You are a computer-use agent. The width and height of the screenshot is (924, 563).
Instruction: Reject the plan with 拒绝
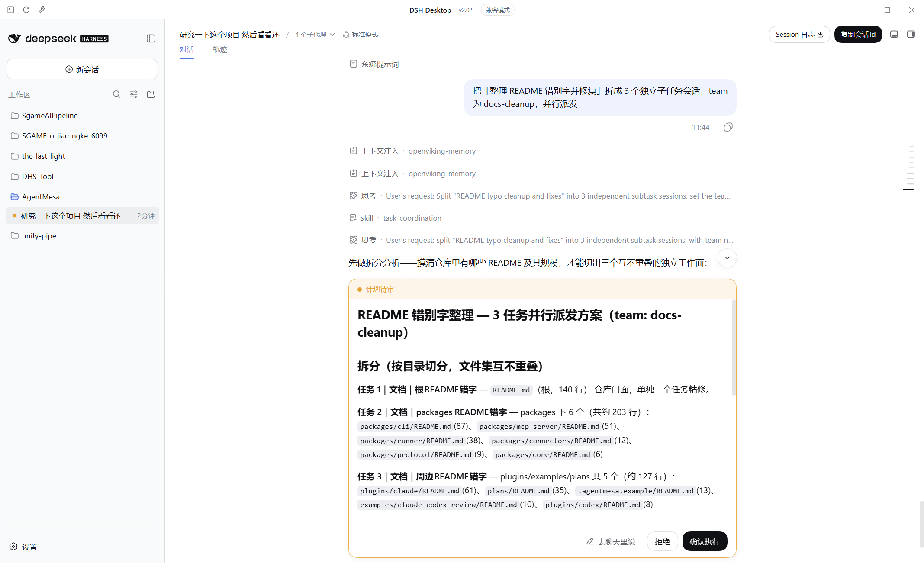662,541
